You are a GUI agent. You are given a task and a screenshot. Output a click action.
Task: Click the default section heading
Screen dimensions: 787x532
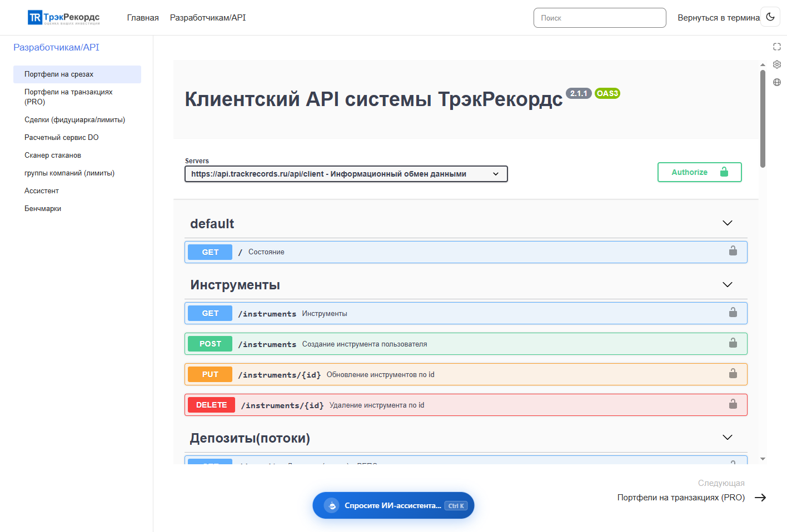(x=212, y=224)
